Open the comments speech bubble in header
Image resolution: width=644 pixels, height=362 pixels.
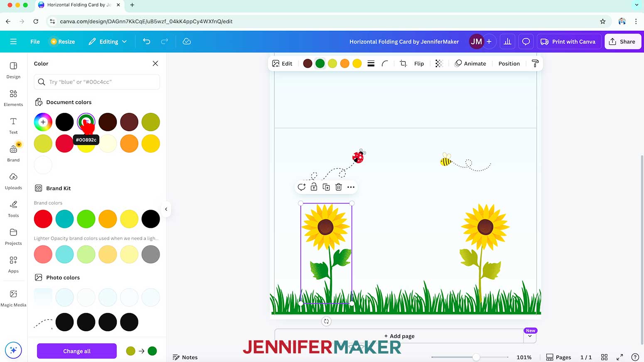(526, 42)
